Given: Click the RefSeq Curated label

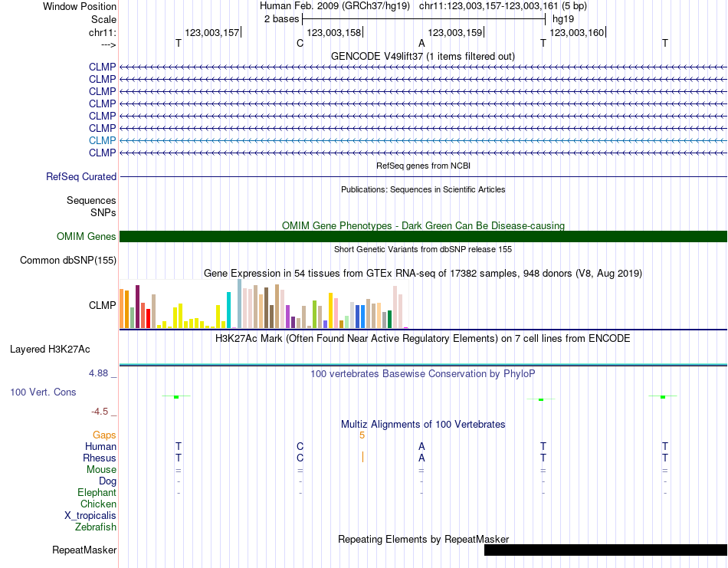Looking at the screenshot, I should tap(80, 176).
